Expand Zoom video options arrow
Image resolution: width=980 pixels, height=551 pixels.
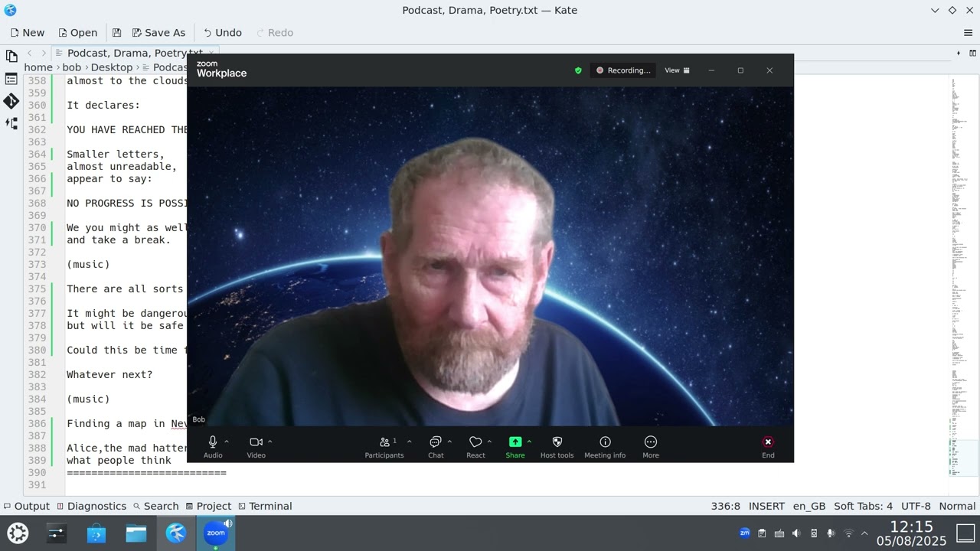pyautogui.click(x=269, y=442)
